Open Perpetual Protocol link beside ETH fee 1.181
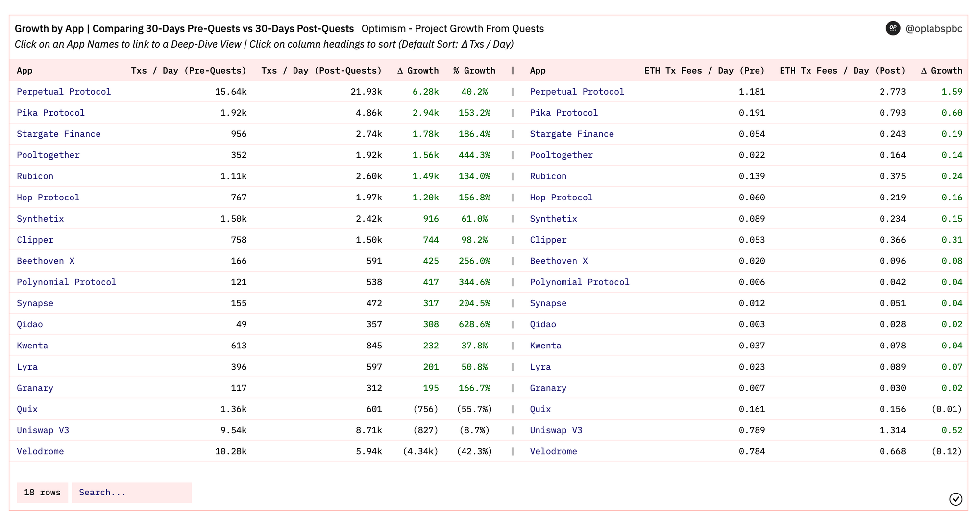This screenshot has height=519, width=980. [x=577, y=92]
